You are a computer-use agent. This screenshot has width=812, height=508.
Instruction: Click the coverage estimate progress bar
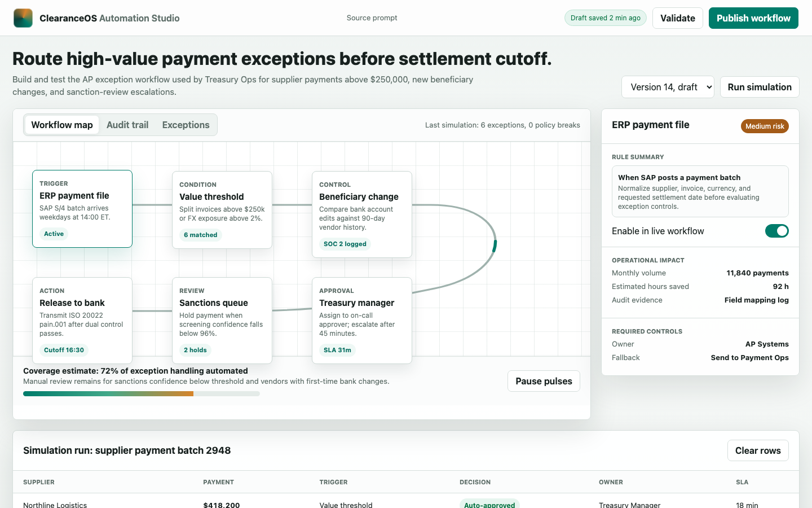pyautogui.click(x=142, y=394)
